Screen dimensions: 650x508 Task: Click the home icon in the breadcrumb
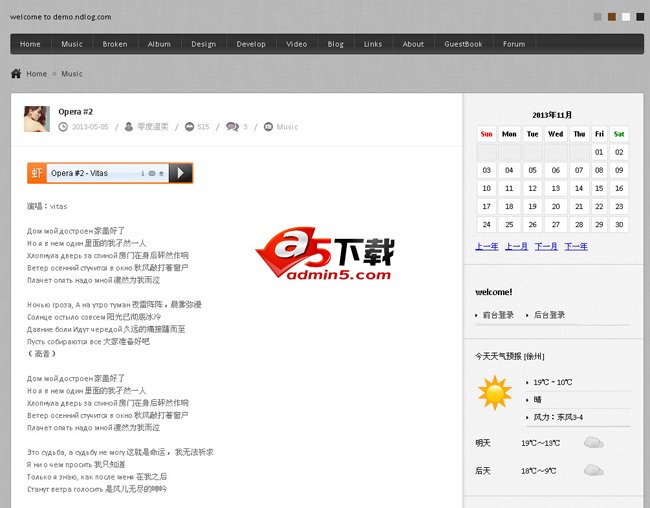tap(16, 73)
